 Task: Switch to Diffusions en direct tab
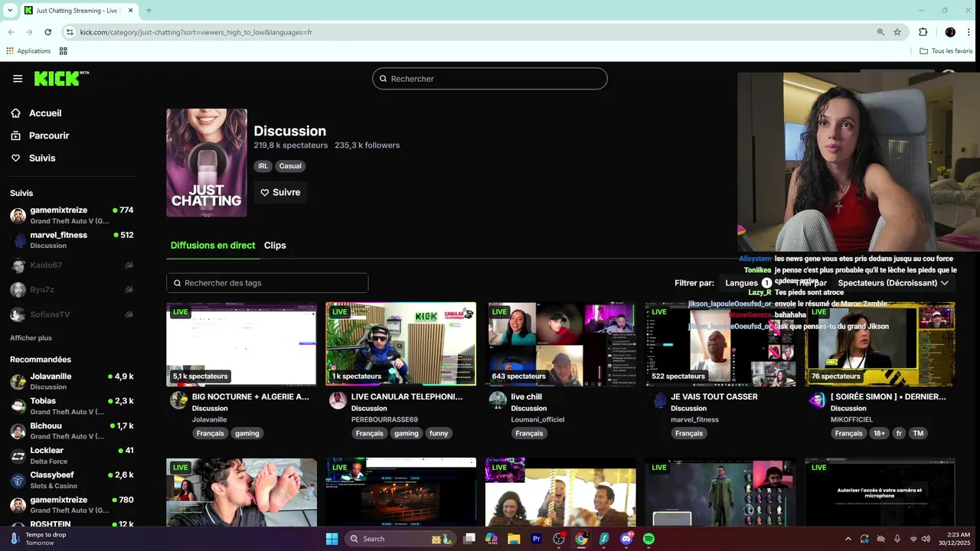coord(213,246)
